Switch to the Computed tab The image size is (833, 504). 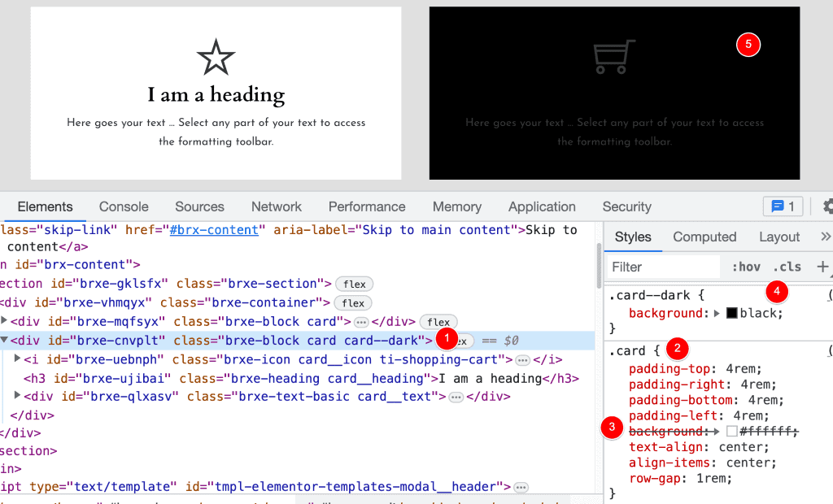pos(704,237)
